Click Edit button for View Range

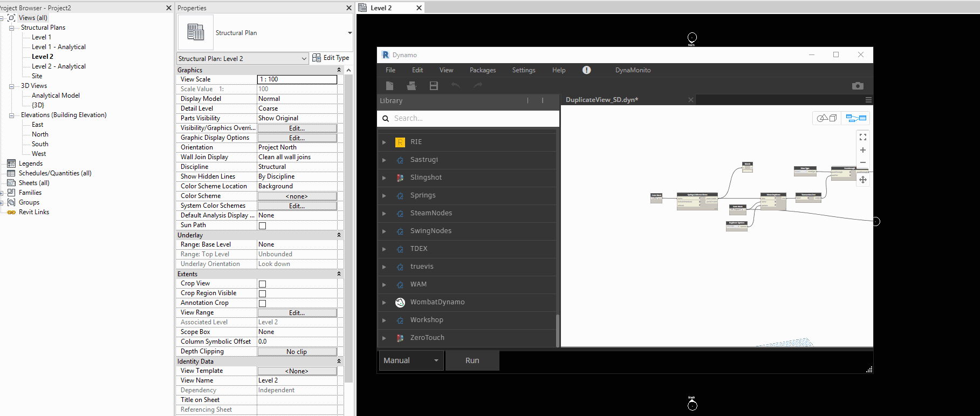pos(297,313)
